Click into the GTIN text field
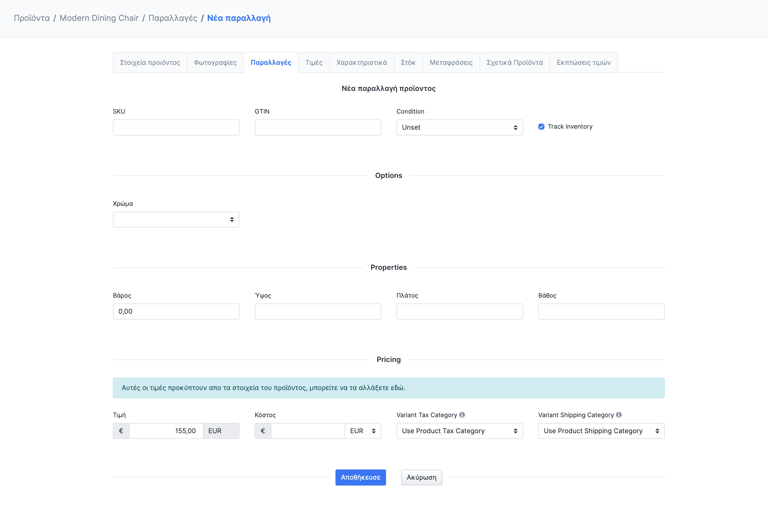This screenshot has width=768, height=532. click(317, 127)
